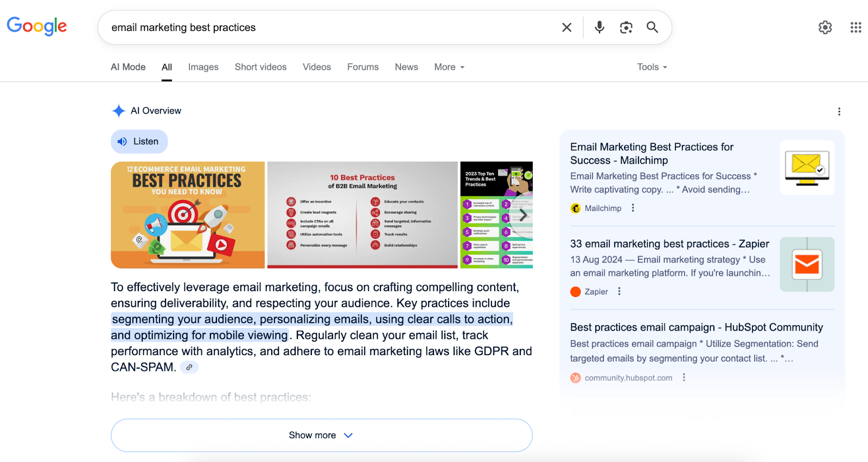The height and width of the screenshot is (462, 868).
Task: Click into the search query field
Action: click(331, 27)
